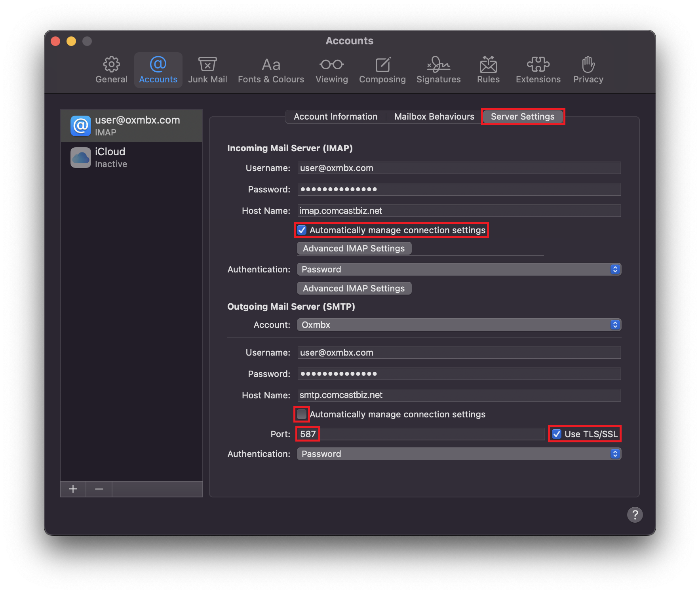Screen dimensions: 700x594
Task: Open the General preferences pane
Action: [111, 70]
